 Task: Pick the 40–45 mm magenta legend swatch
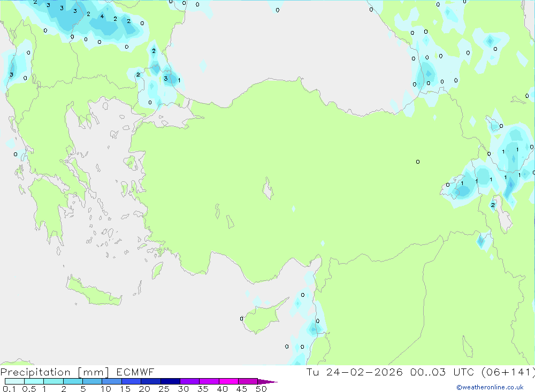(228, 381)
